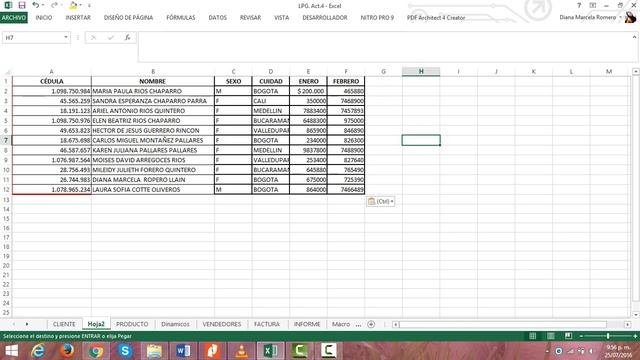Select cell LAURA SOFIA COTTE OLIVEROS
640x360 pixels.
coord(153,189)
